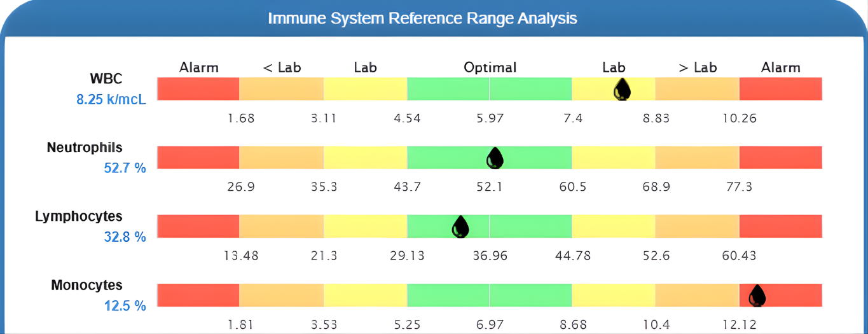
Task: Click the right Alarm column header
Action: 781,67
